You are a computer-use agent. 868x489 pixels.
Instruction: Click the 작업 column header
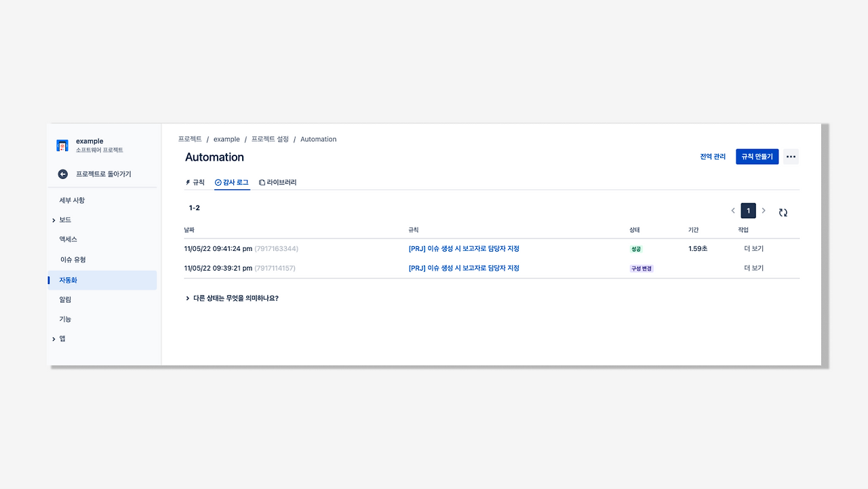(743, 231)
